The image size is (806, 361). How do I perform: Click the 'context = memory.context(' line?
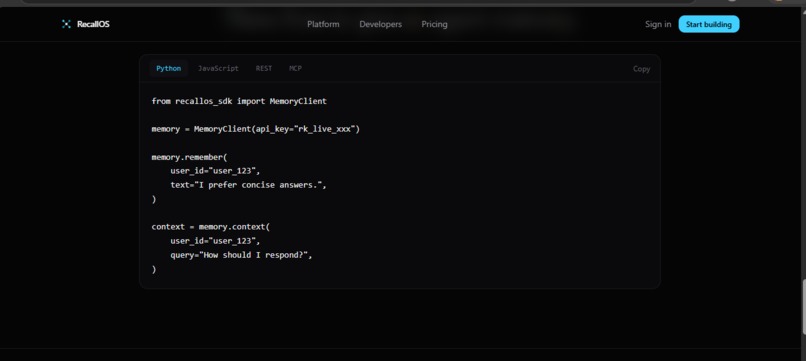tap(210, 227)
